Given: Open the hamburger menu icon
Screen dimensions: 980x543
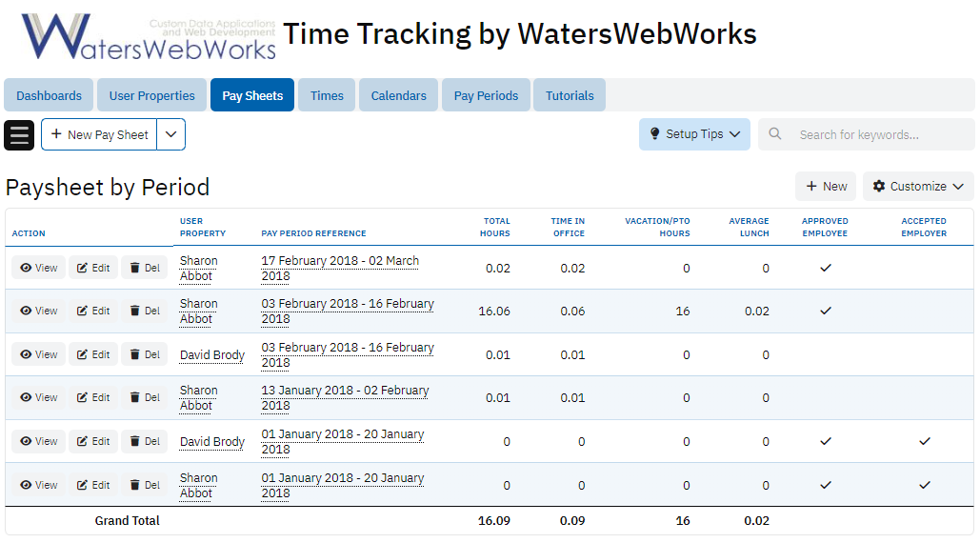Looking at the screenshot, I should (x=19, y=134).
